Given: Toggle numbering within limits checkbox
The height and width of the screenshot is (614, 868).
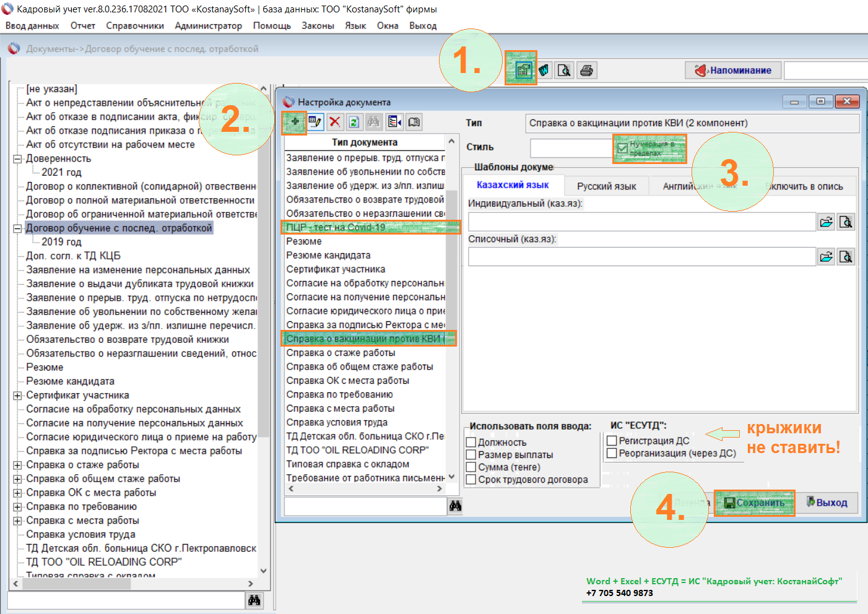Looking at the screenshot, I should [622, 149].
